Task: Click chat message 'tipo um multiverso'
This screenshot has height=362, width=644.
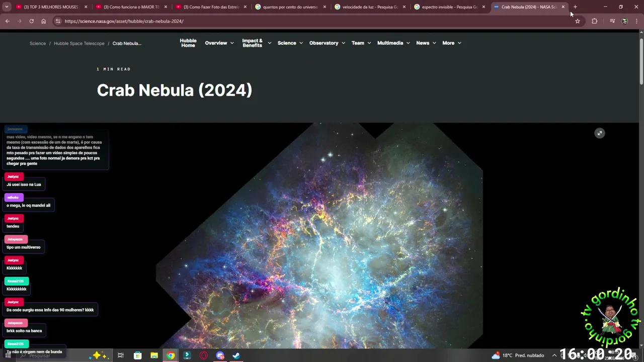Action: click(x=23, y=247)
